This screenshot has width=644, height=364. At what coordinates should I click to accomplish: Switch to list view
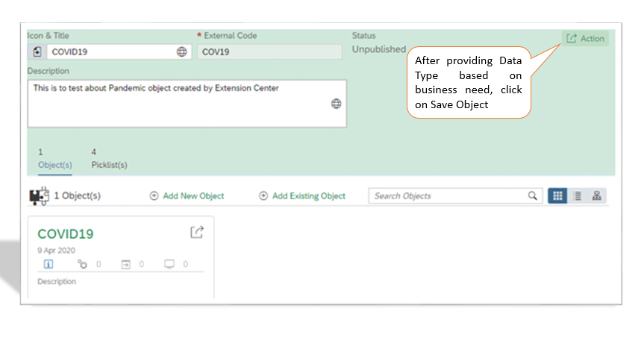pyautogui.click(x=578, y=195)
